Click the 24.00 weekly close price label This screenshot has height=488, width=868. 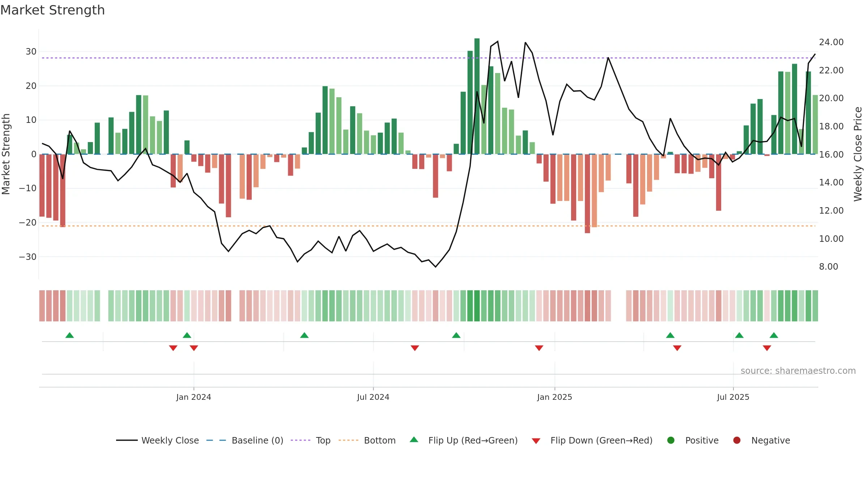[831, 42]
